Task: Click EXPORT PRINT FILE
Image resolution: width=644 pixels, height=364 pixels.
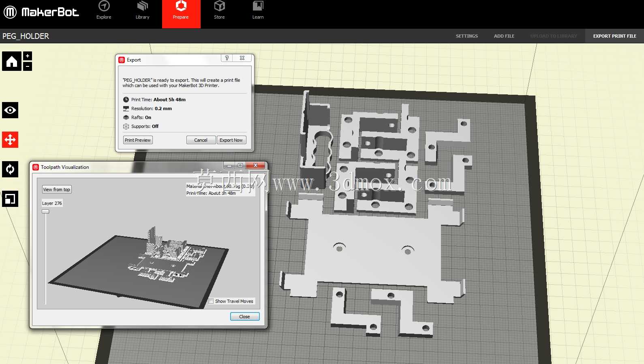Action: 615,36
